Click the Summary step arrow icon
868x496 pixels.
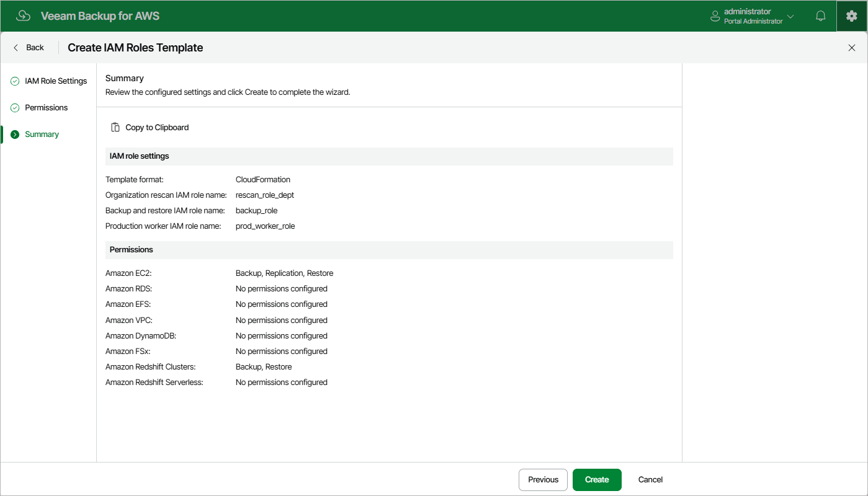coord(15,135)
